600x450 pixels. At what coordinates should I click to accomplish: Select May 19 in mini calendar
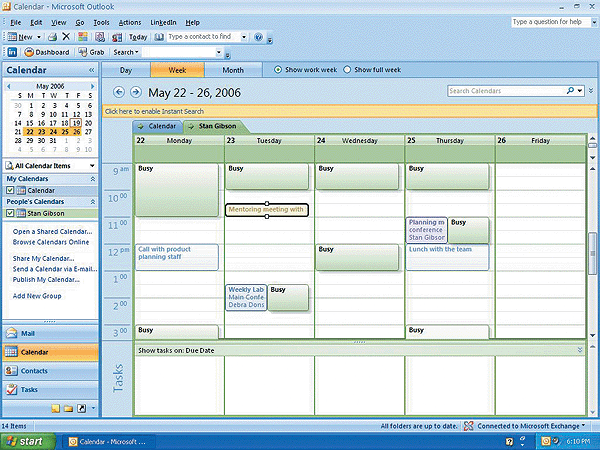pyautogui.click(x=77, y=123)
